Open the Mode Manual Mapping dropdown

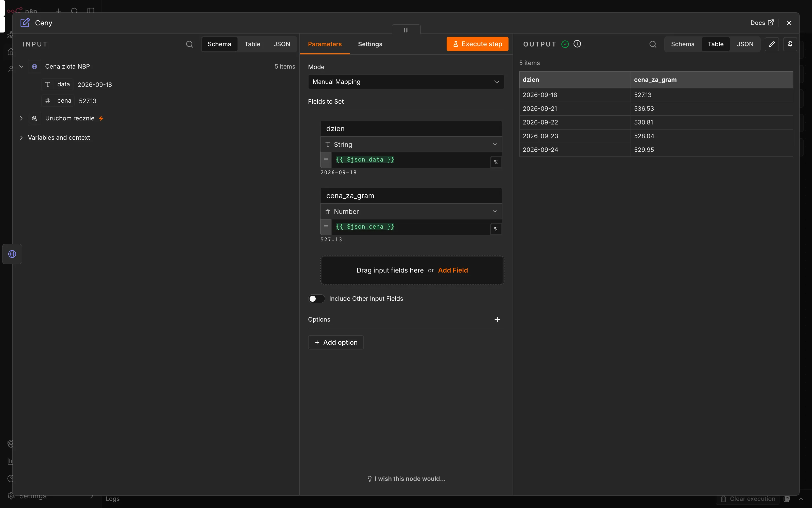[x=406, y=82]
